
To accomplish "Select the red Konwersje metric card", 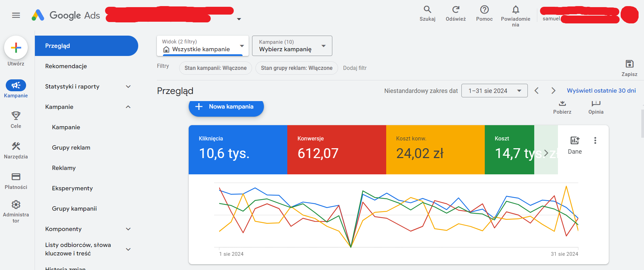I will (x=337, y=150).
